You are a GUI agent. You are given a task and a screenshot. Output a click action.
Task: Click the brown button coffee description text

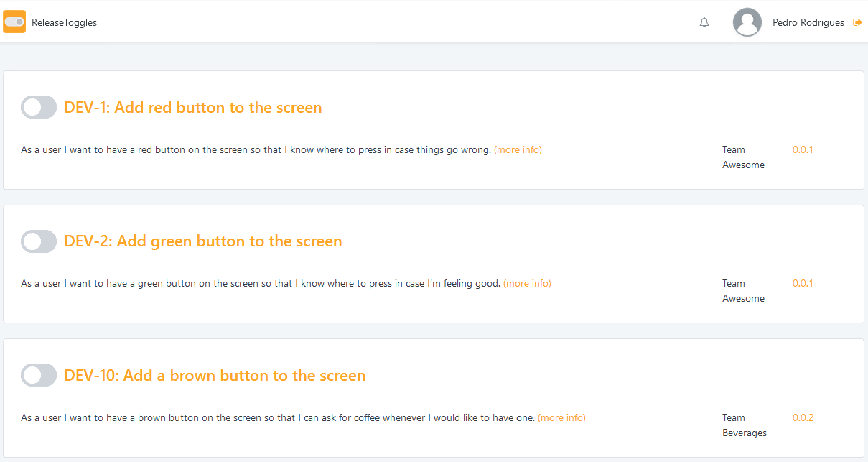tap(278, 418)
